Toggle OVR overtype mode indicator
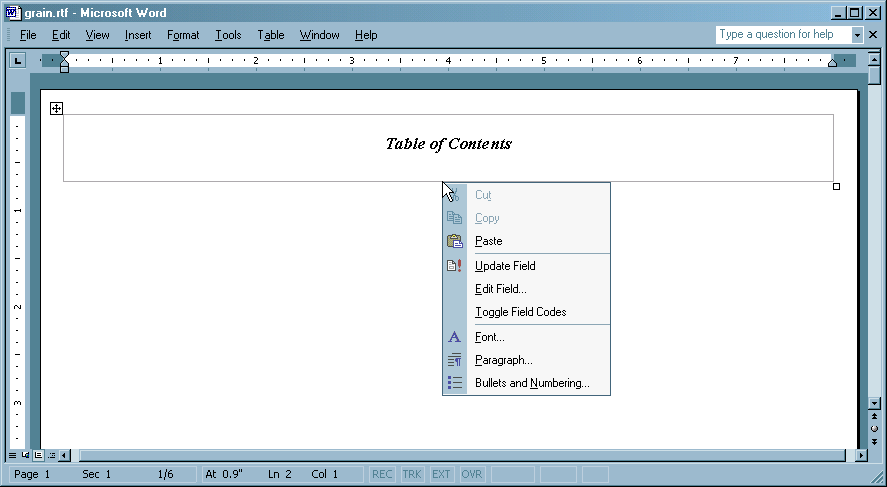 471,475
